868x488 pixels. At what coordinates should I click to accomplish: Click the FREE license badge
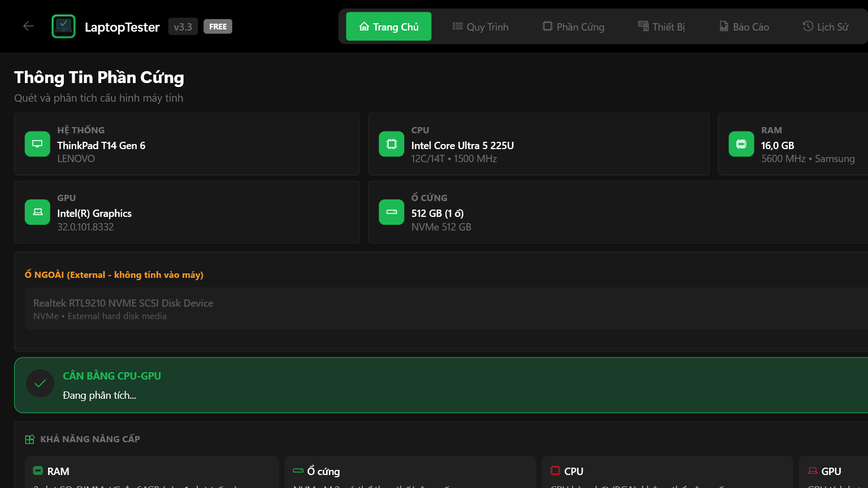(x=218, y=27)
